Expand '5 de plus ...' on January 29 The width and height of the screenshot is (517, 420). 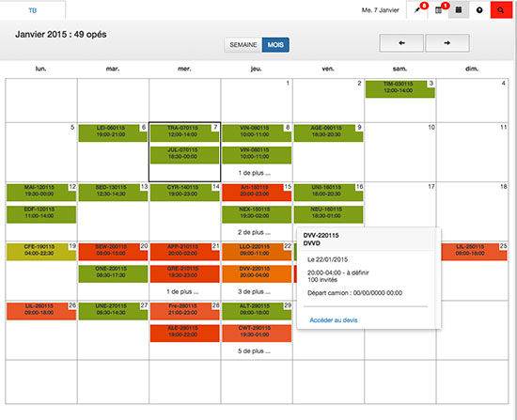click(254, 351)
